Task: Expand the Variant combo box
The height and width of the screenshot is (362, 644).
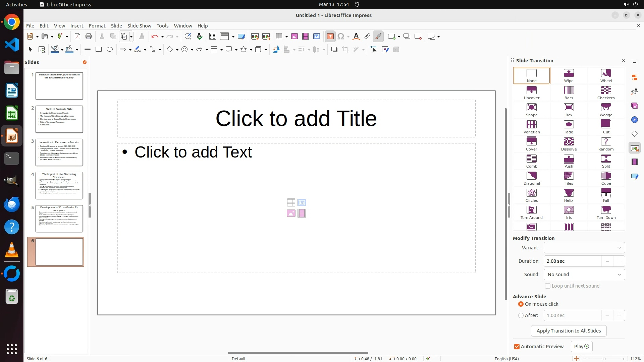Action: point(584,248)
